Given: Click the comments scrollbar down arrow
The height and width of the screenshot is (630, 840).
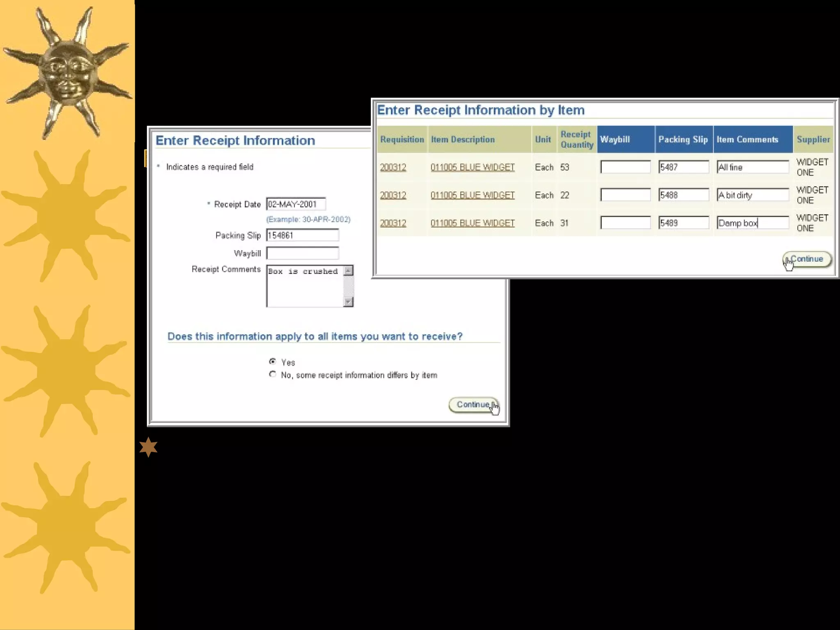Looking at the screenshot, I should pyautogui.click(x=348, y=302).
